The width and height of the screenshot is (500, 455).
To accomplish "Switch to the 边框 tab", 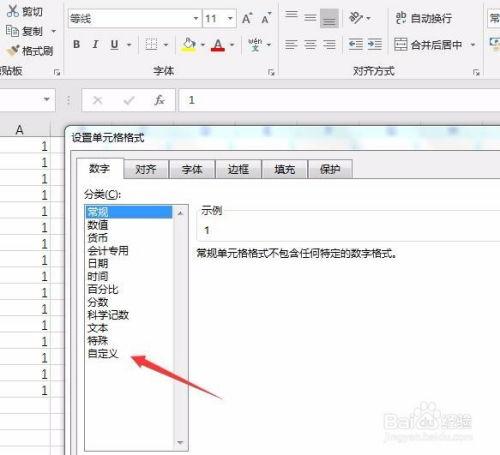I will tap(238, 169).
